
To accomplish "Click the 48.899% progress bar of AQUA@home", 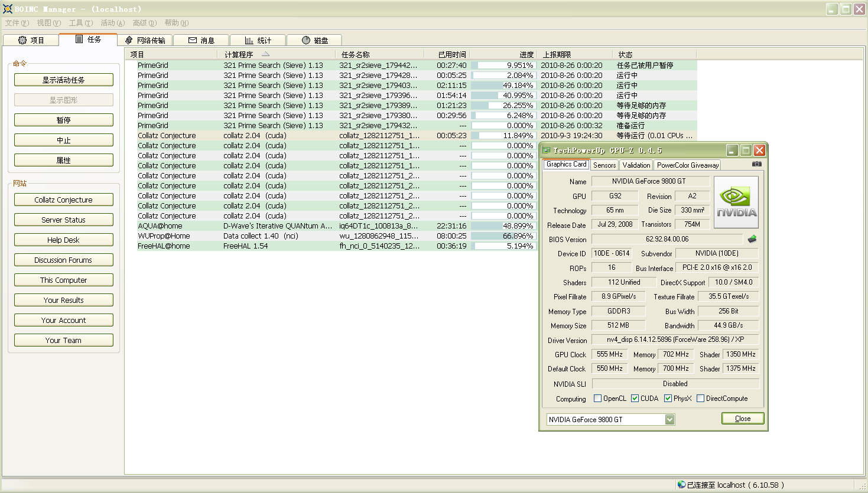I will (x=503, y=226).
